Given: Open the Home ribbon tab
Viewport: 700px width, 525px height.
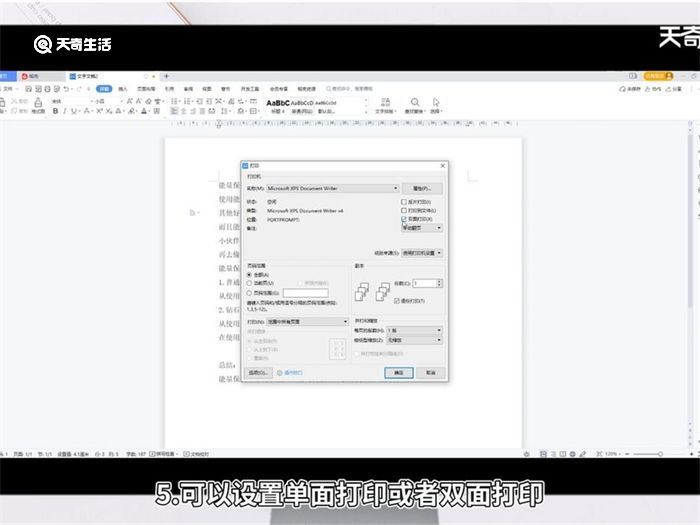Looking at the screenshot, I should pos(104,89).
